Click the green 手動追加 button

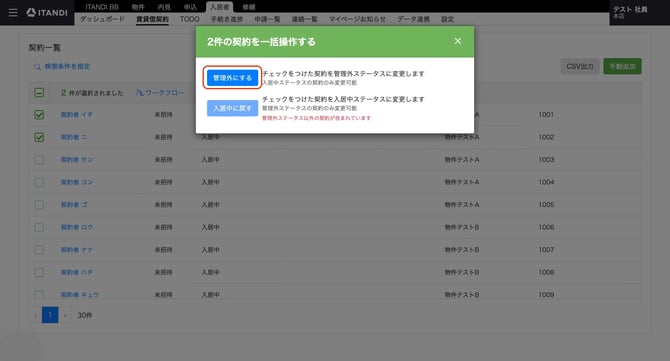(623, 66)
